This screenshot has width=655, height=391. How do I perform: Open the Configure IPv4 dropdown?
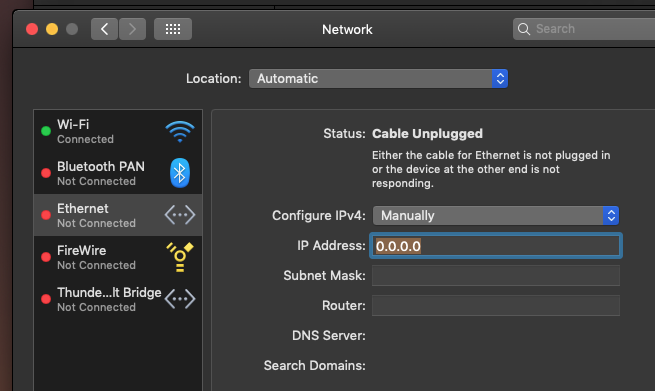[x=496, y=216]
